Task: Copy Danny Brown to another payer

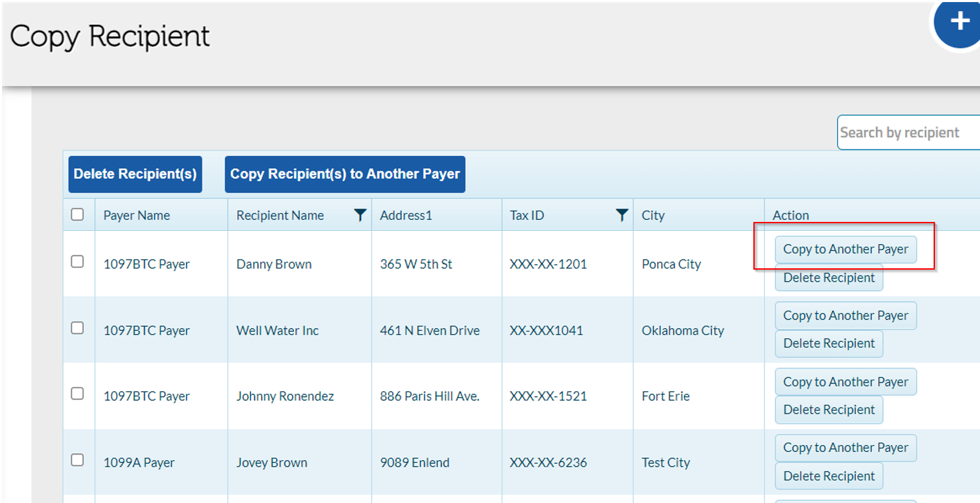Action: [845, 249]
